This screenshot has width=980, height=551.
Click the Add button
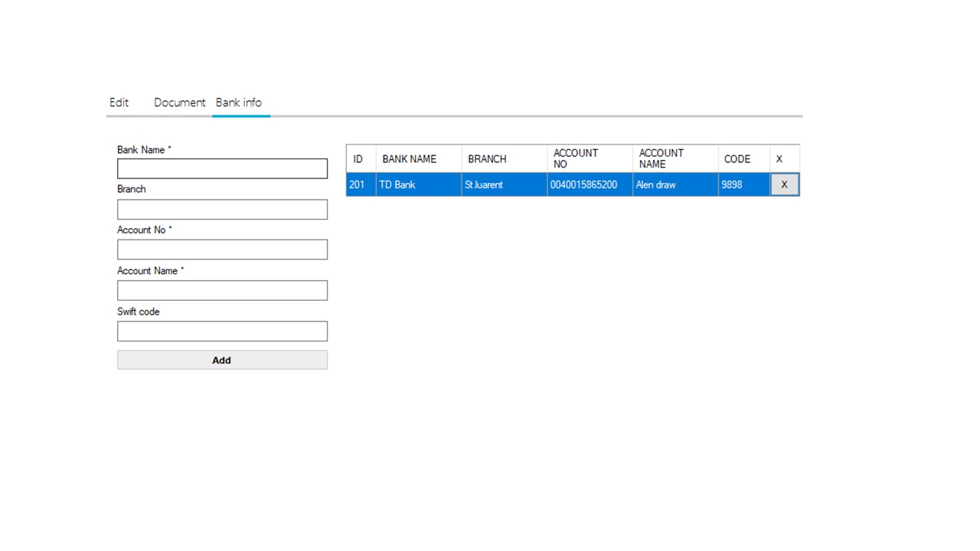pyautogui.click(x=221, y=360)
